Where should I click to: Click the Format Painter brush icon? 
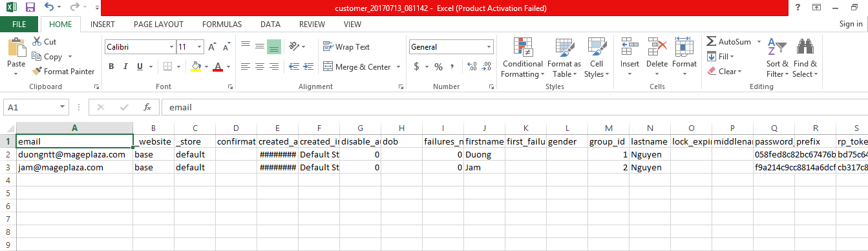pyautogui.click(x=37, y=72)
